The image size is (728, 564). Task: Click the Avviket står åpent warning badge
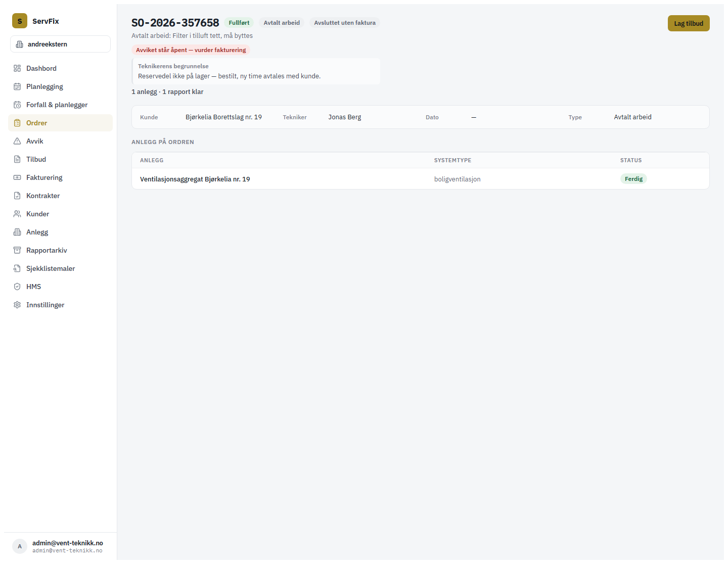pyautogui.click(x=191, y=50)
